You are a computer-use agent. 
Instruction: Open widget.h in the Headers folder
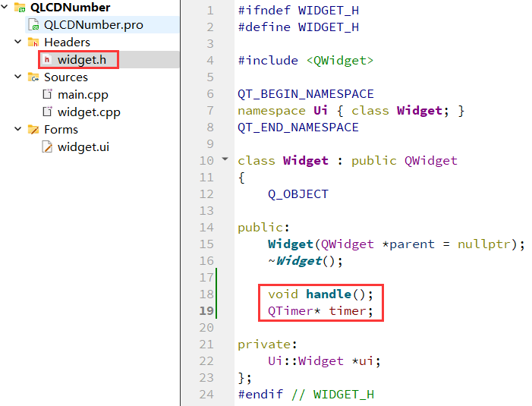(x=82, y=60)
